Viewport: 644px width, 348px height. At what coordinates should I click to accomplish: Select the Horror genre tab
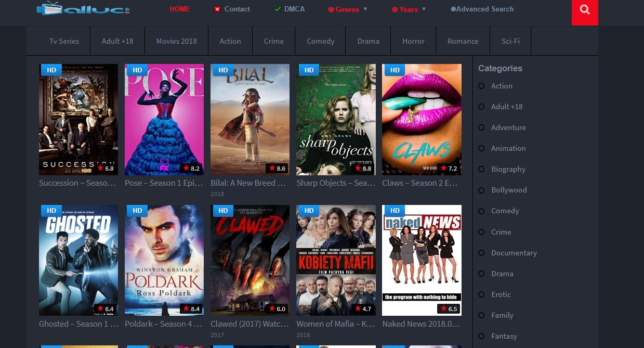(414, 41)
